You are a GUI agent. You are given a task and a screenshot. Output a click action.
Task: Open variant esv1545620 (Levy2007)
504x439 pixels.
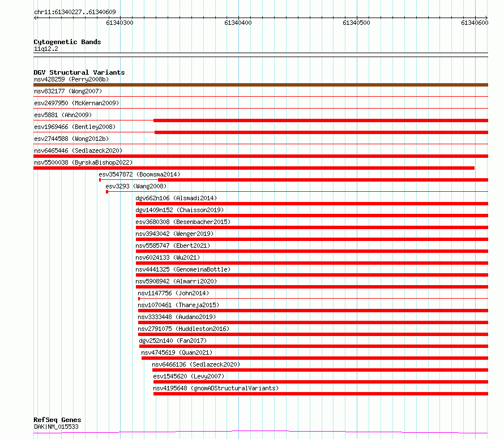[189, 376]
